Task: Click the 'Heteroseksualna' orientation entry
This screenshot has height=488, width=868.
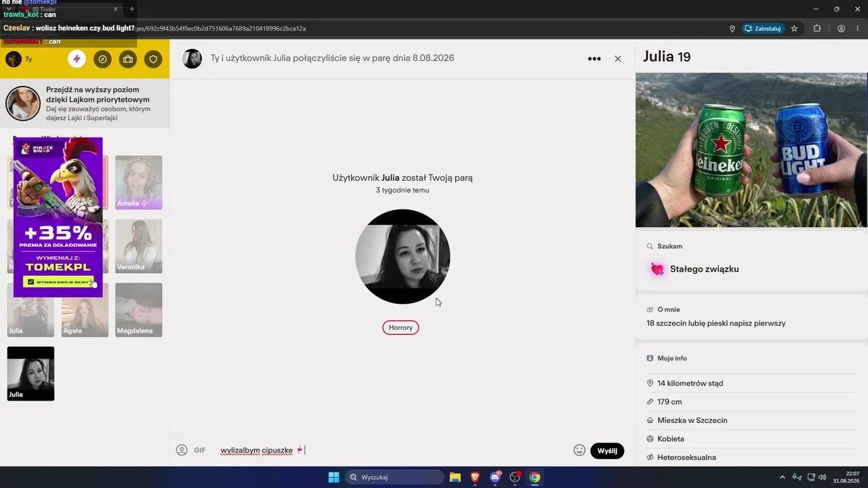Action: pos(686,457)
